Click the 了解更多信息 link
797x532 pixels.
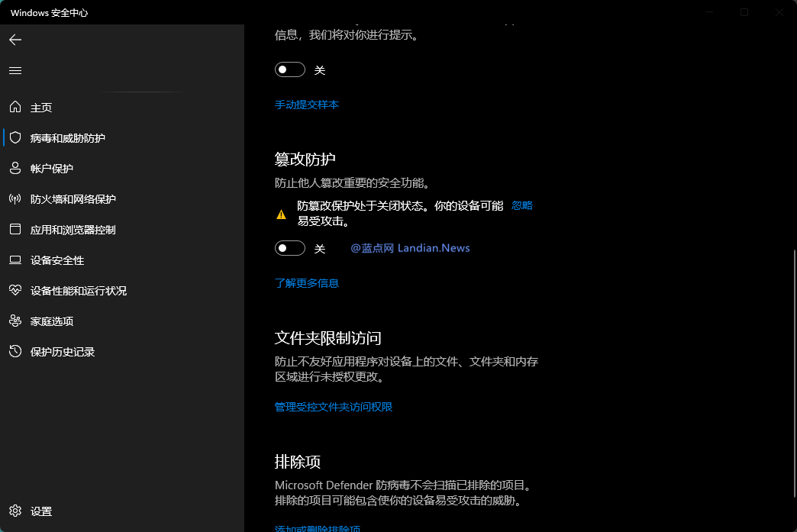click(307, 283)
